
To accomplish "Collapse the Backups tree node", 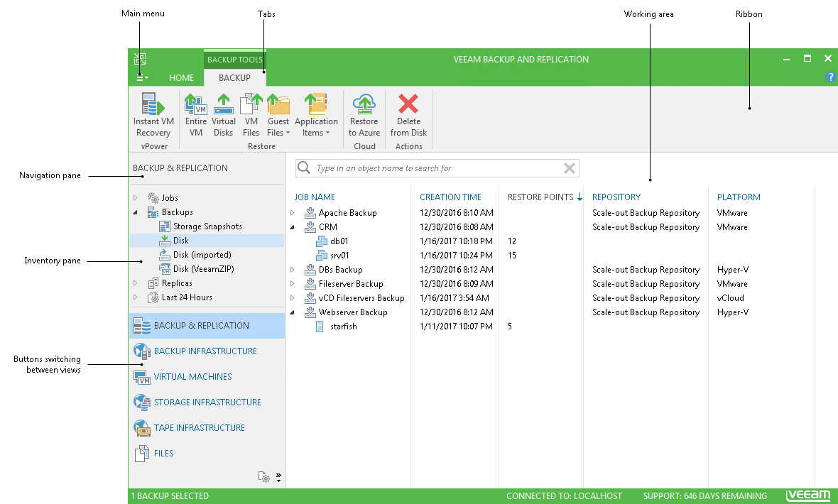I will 135,212.
